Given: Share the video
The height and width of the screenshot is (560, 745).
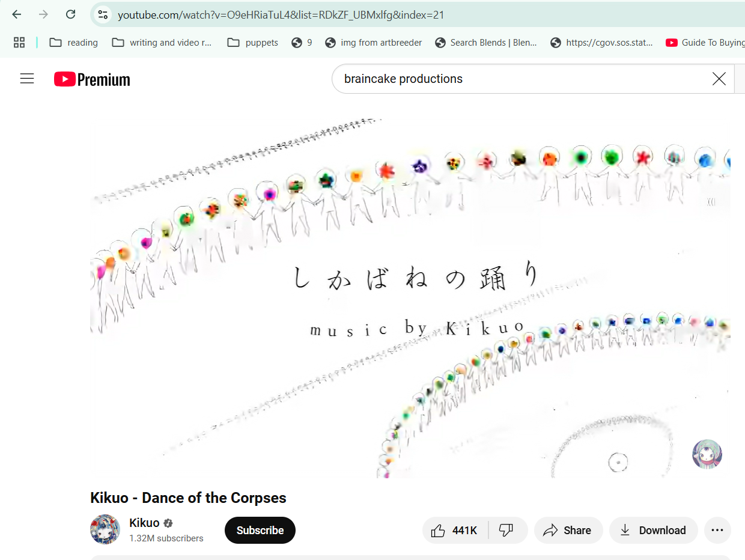Looking at the screenshot, I should click(x=568, y=530).
